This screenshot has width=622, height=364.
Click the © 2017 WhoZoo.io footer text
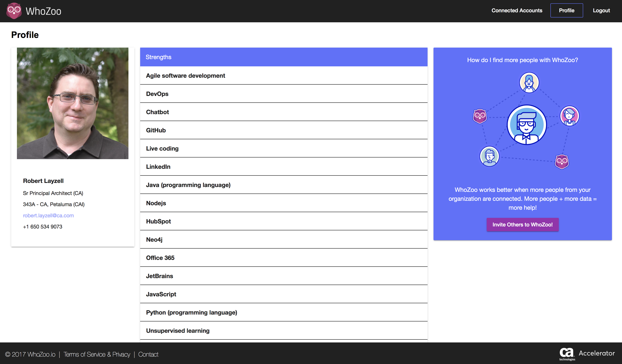pos(30,354)
